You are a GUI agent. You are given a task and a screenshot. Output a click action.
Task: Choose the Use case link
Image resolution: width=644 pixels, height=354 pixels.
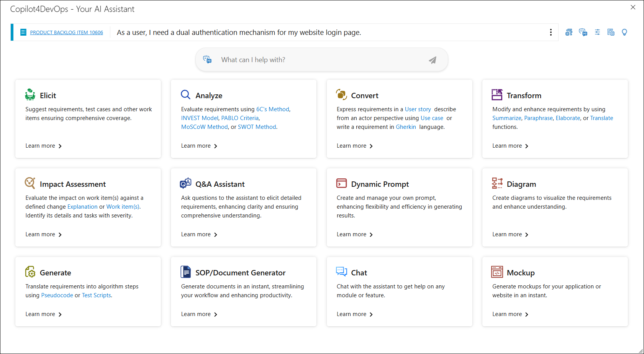point(432,118)
